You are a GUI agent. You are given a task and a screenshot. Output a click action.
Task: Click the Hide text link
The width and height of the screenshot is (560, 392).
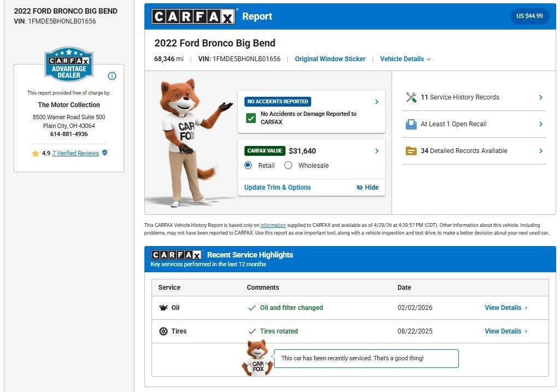[371, 188]
